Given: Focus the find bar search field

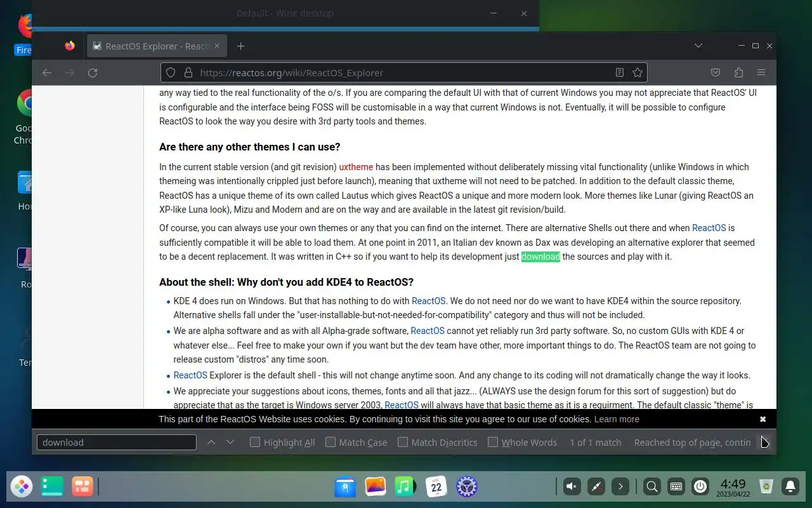Looking at the screenshot, I should (117, 442).
